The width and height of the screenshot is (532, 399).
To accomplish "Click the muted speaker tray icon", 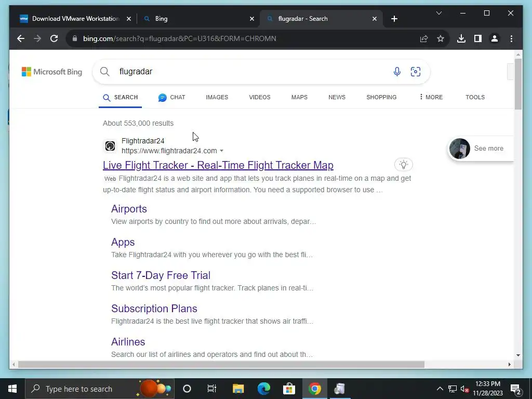I will (x=464, y=389).
